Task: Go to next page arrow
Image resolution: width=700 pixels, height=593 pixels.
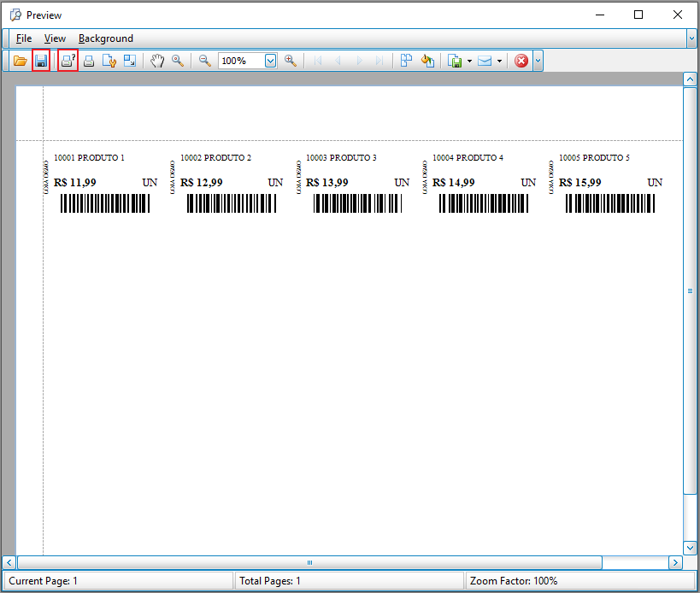Action: 359,61
